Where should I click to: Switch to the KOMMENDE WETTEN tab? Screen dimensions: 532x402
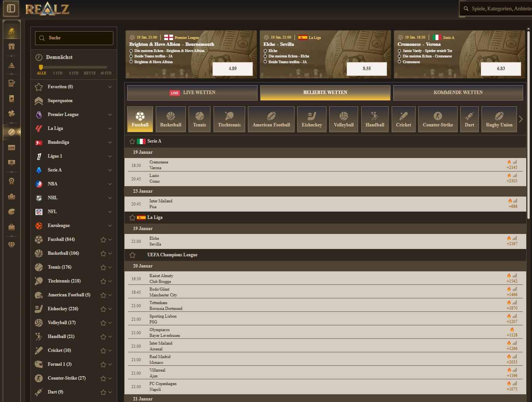pyautogui.click(x=458, y=93)
